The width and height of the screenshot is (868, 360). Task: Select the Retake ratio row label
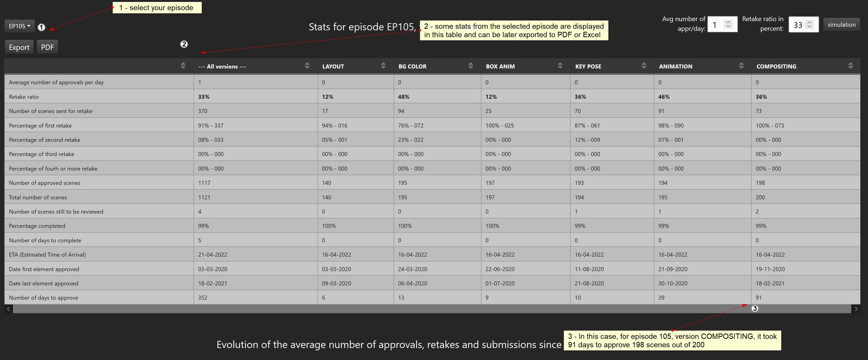(x=24, y=96)
